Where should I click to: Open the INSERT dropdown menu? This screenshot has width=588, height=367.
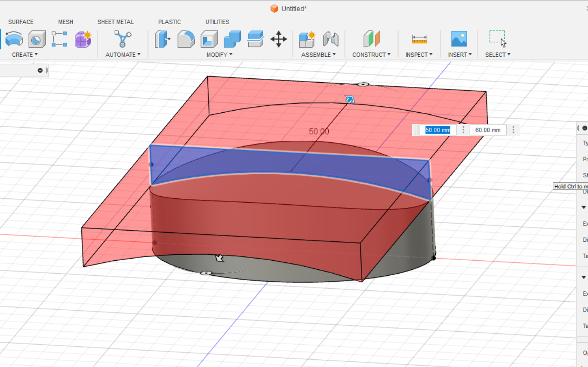(x=460, y=55)
